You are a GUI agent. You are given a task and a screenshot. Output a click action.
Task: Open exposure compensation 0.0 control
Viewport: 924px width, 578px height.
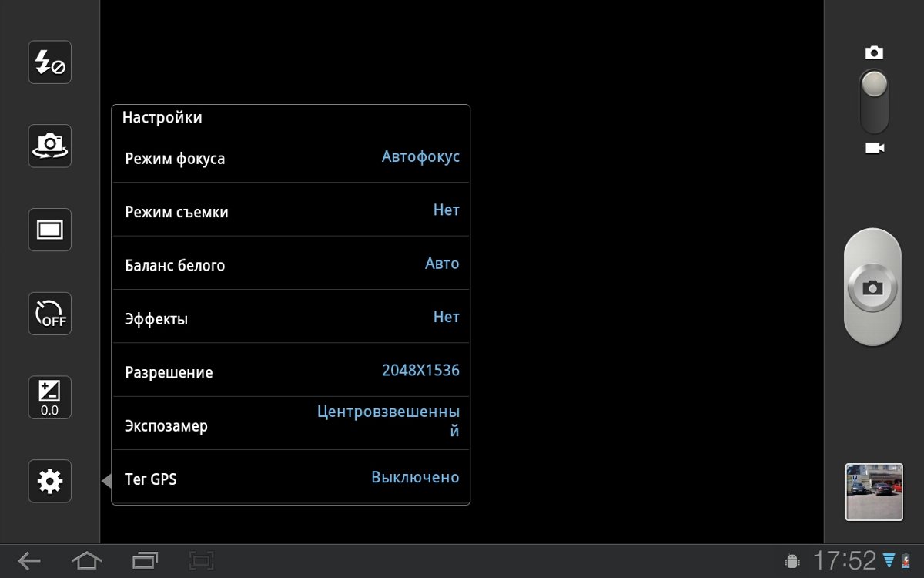[x=50, y=398]
